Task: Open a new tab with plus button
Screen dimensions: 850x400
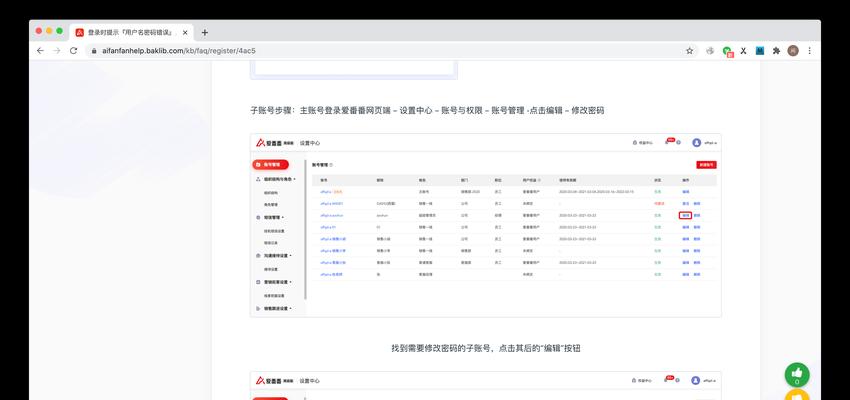Action: 204,33
